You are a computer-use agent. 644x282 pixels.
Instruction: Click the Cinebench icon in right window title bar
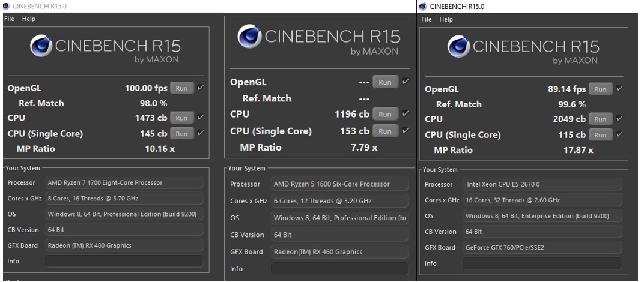423,7
